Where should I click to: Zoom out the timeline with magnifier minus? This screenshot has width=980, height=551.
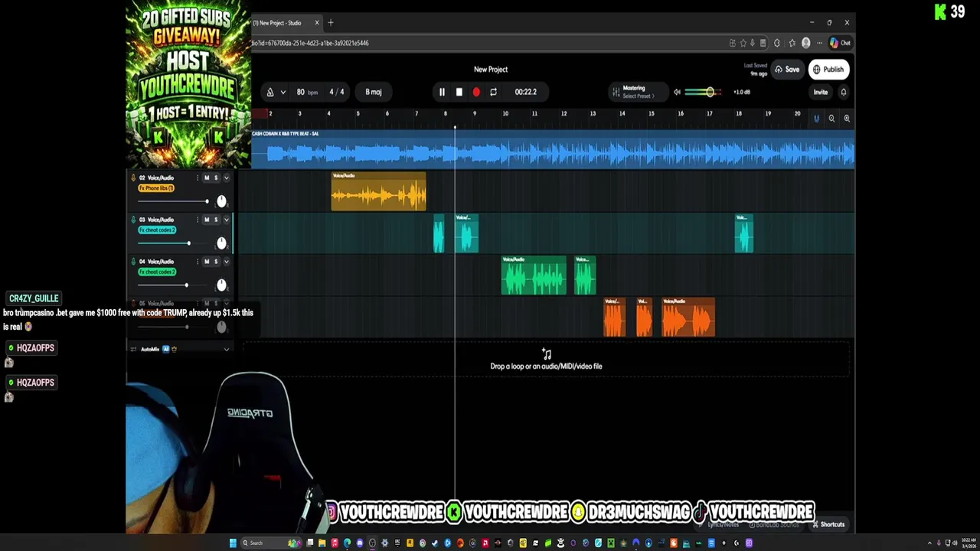point(831,119)
